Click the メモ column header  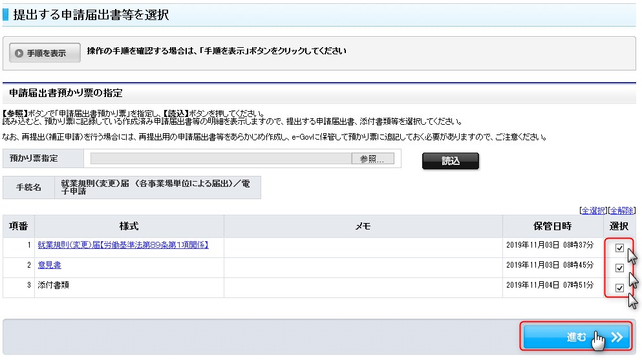(x=363, y=226)
